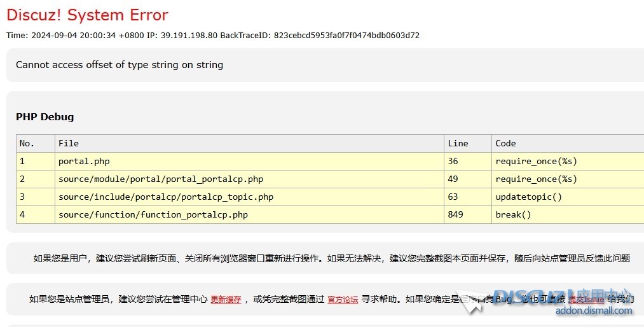Click the 'Cannot access offset' error message
This screenshot has height=327, width=644.
click(120, 65)
